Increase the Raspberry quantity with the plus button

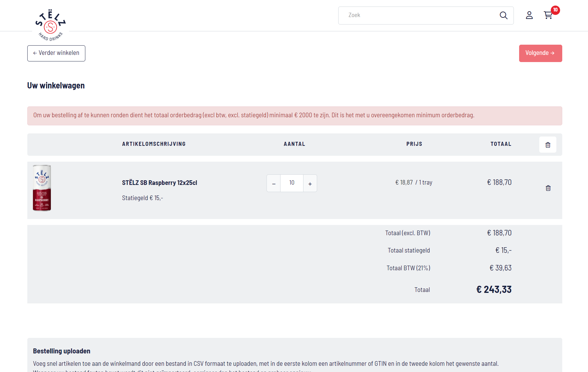(x=310, y=183)
